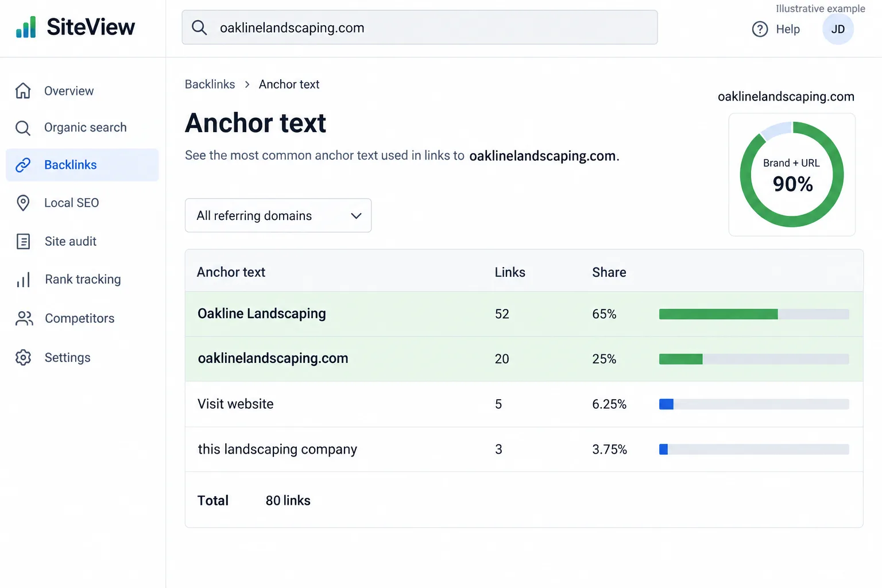Image resolution: width=882 pixels, height=588 pixels.
Task: Click the Organic search magnifier icon
Action: click(x=23, y=127)
